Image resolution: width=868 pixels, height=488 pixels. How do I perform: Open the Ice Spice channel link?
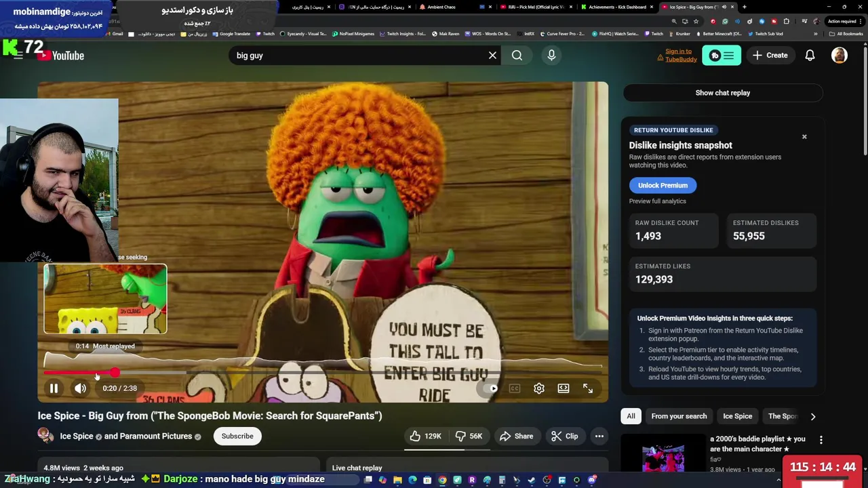click(77, 436)
